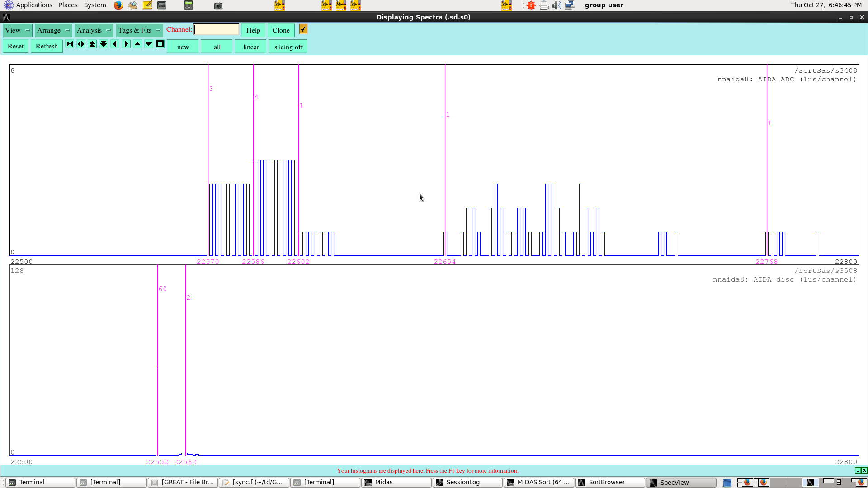Viewport: 868px width, 488px height.
Task: Click into the Channel input field
Action: 216,29
